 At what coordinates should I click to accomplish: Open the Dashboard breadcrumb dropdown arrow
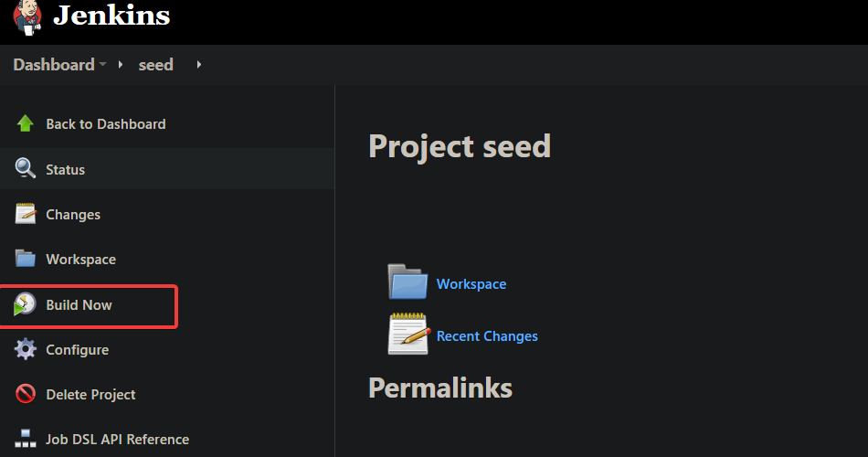pos(102,64)
